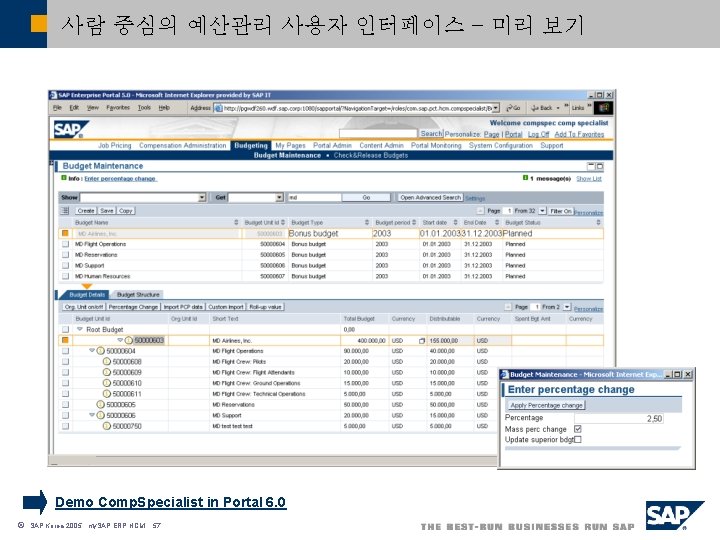720x540 pixels.
Task: Click the Internet Explorer page icon in address bar
Action: tap(219, 108)
